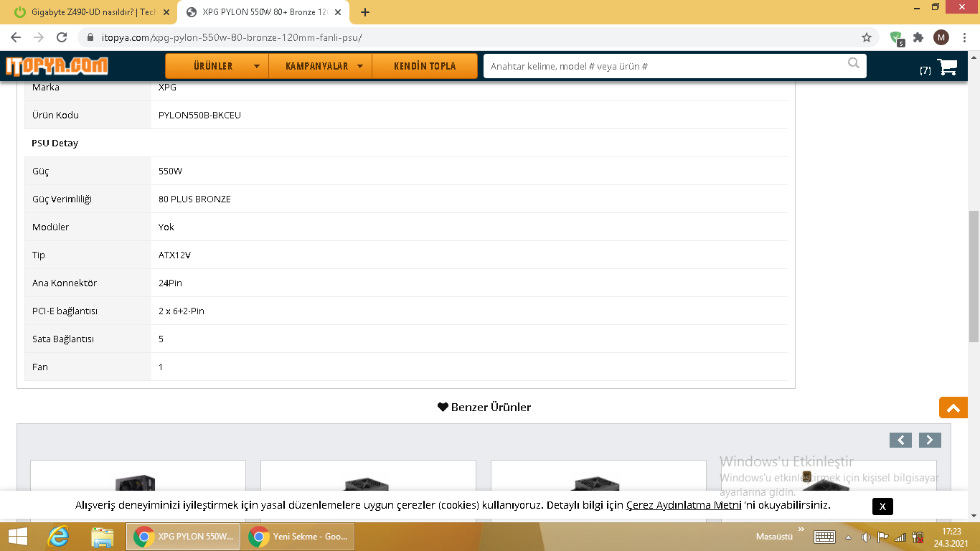This screenshot has height=551, width=980.
Task: Launch Internet Explorer from the taskbar
Action: pyautogui.click(x=58, y=536)
